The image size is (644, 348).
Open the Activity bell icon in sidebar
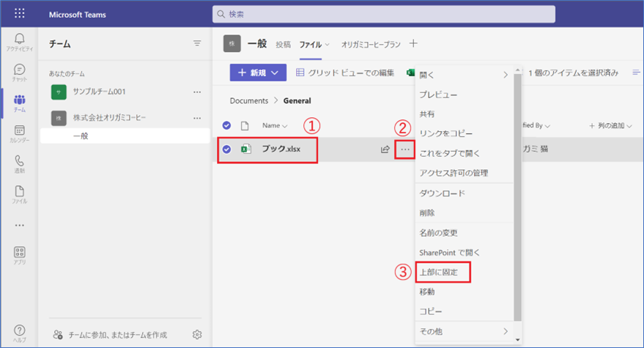(20, 41)
